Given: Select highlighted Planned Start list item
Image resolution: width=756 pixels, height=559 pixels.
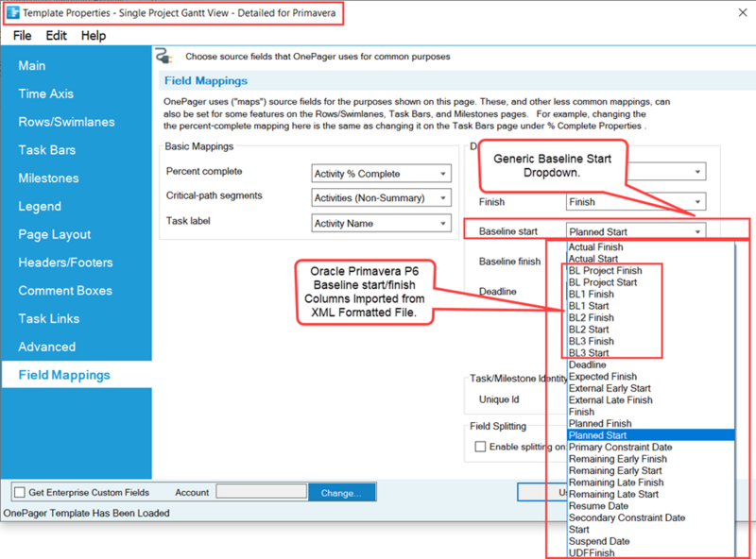Looking at the screenshot, I should (651, 435).
